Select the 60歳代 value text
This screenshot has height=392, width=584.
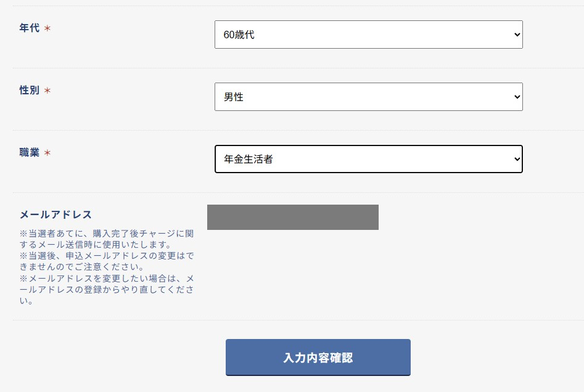(239, 35)
